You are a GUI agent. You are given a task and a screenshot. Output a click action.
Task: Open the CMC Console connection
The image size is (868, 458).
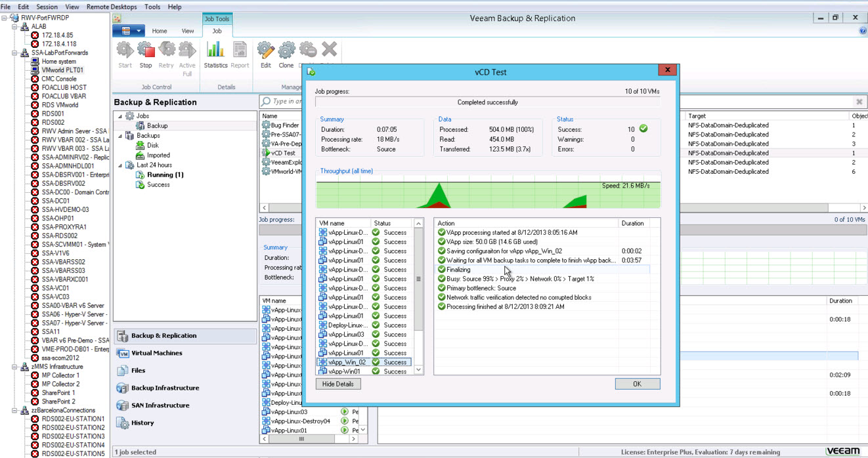coord(59,79)
